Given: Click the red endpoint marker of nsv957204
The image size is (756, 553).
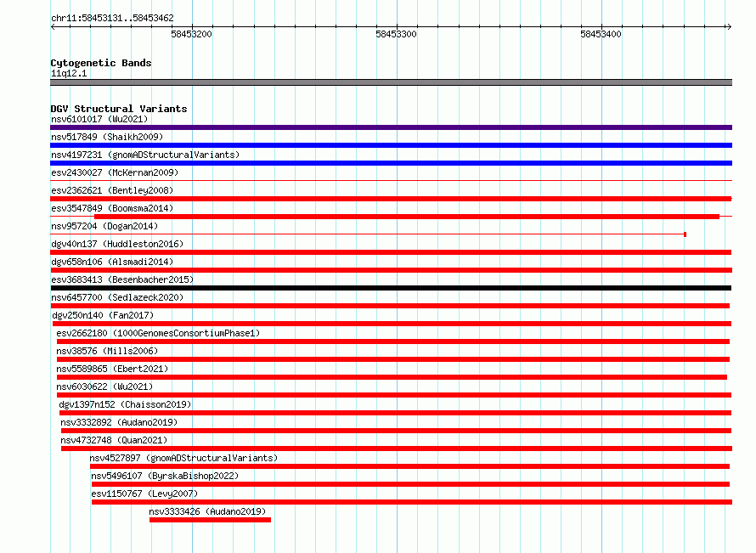Looking at the screenshot, I should click(685, 234).
